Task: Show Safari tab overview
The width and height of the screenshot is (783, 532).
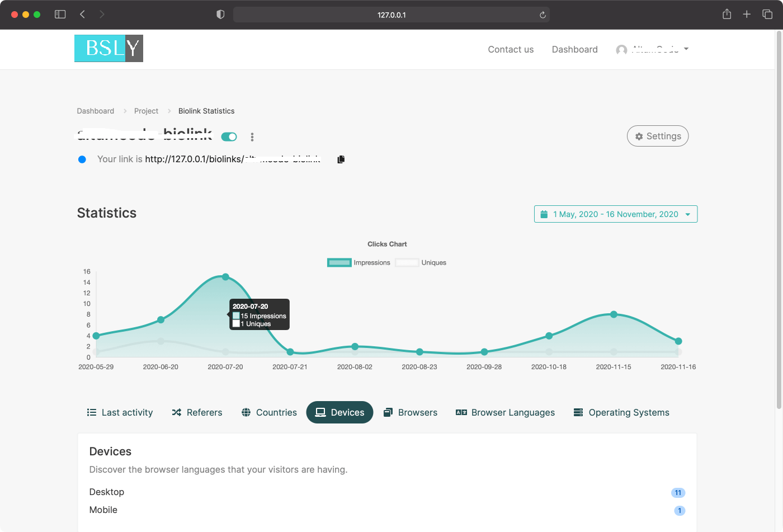Action: pos(767,15)
